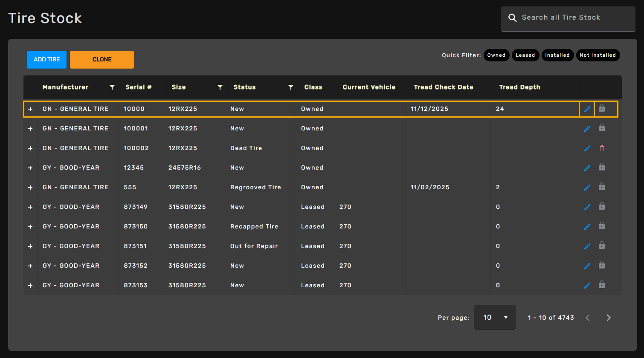Screen dimensions: 644x358
Task: Click the search magnifier icon
Action: [x=512, y=17]
